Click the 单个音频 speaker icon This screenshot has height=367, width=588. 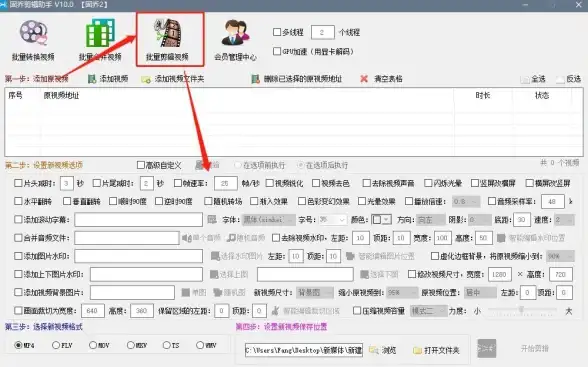coord(187,238)
